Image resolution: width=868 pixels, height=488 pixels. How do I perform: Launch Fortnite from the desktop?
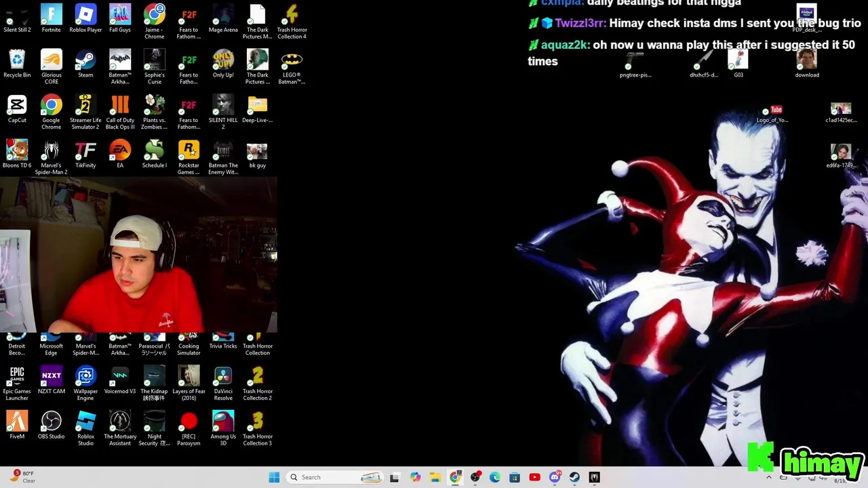tap(51, 19)
